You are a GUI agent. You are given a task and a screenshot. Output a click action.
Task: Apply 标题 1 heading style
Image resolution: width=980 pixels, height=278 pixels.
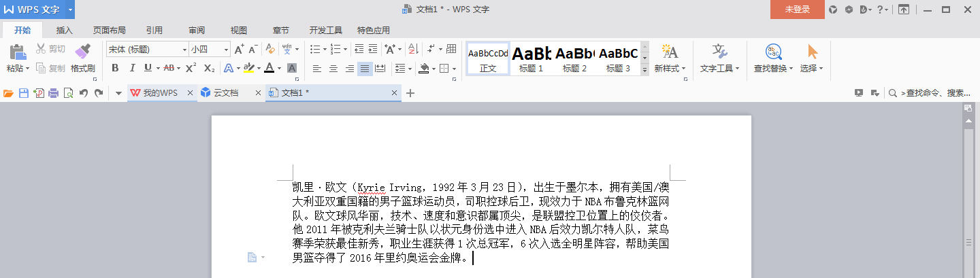pos(531,58)
